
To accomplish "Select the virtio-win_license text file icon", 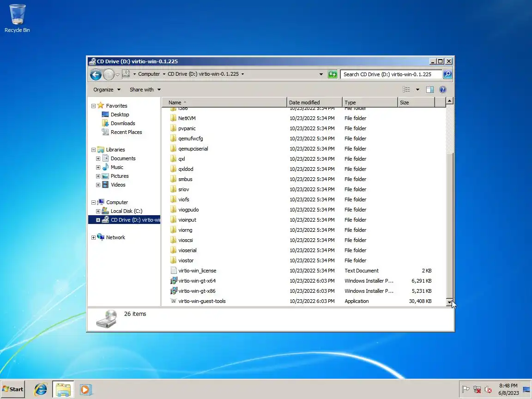I will pyautogui.click(x=173, y=271).
